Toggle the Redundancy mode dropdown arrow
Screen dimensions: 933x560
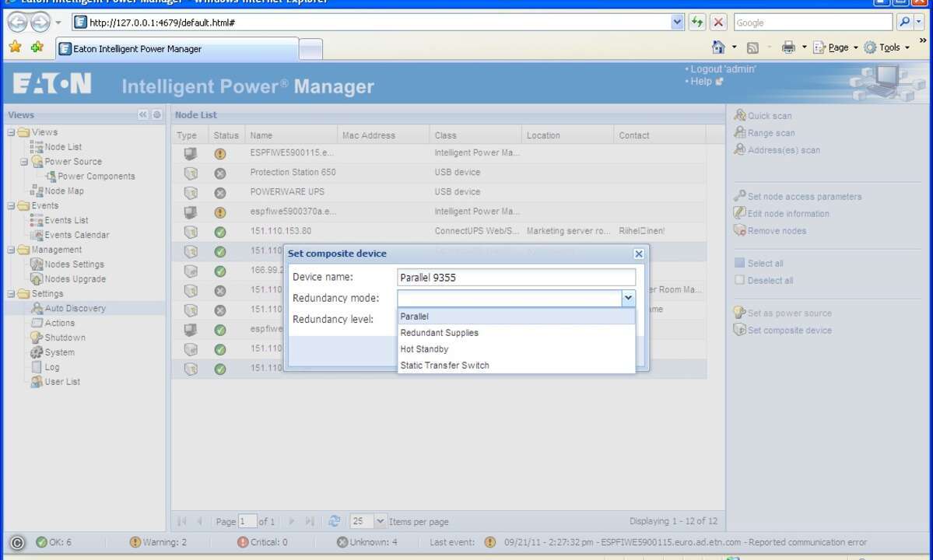628,298
